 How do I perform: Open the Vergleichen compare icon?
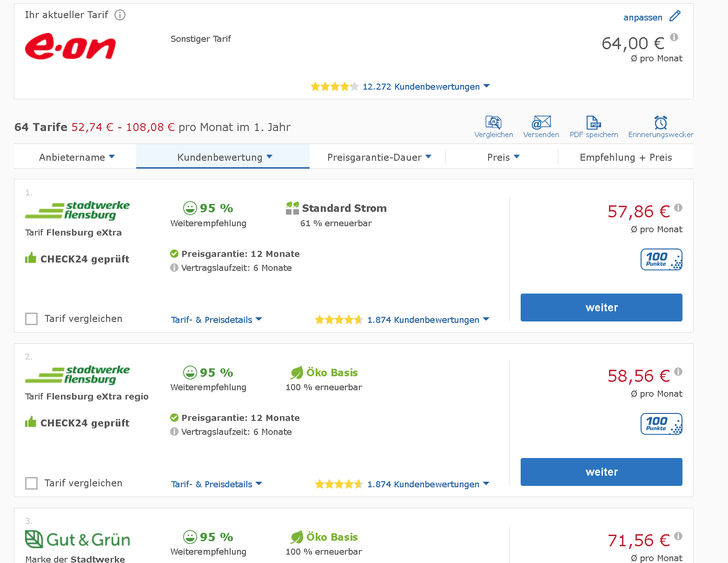(494, 123)
